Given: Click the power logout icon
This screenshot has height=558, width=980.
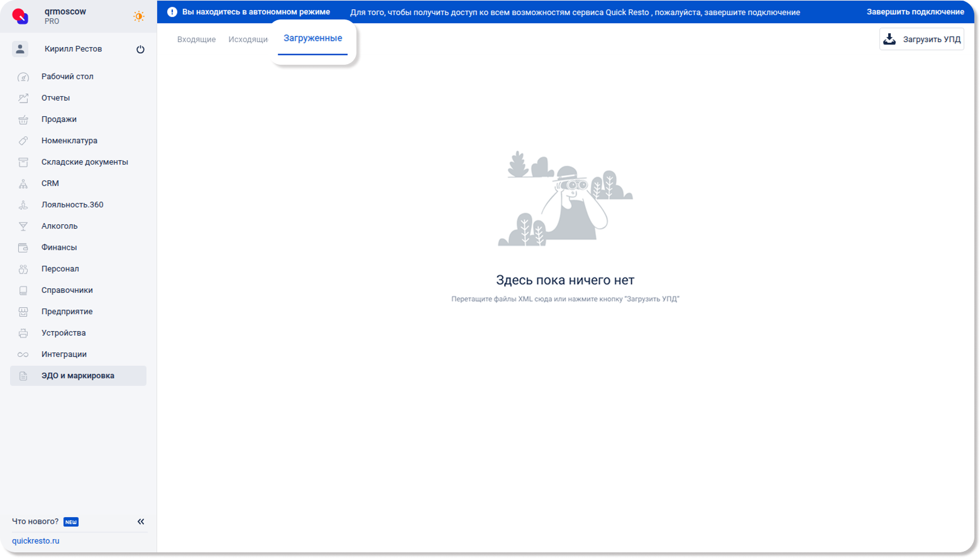Looking at the screenshot, I should point(140,50).
